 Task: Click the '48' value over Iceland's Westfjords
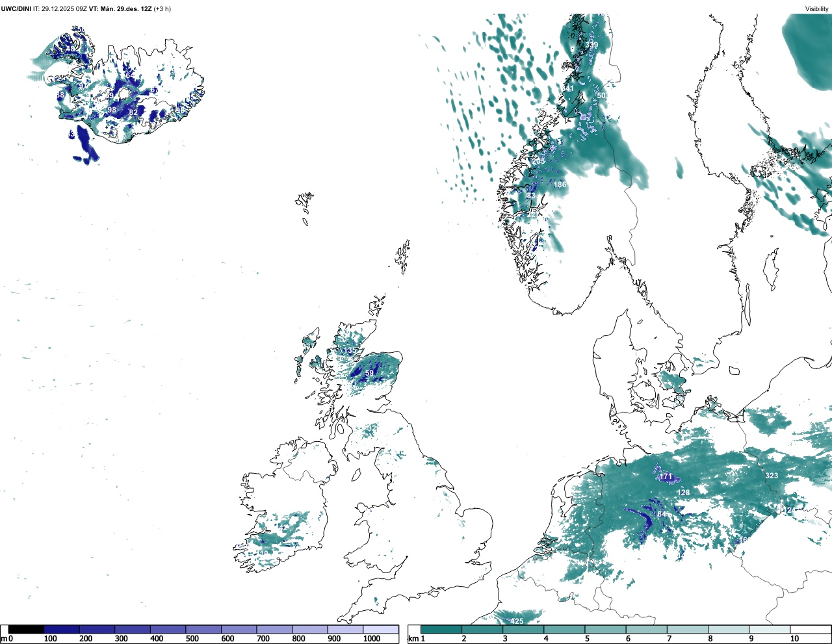tap(70, 49)
